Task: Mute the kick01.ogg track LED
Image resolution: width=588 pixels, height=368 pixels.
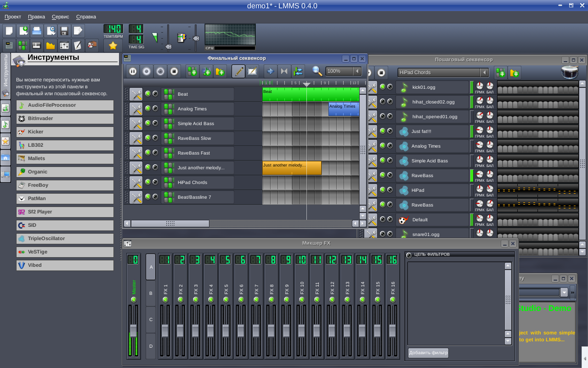Action: [x=382, y=86]
